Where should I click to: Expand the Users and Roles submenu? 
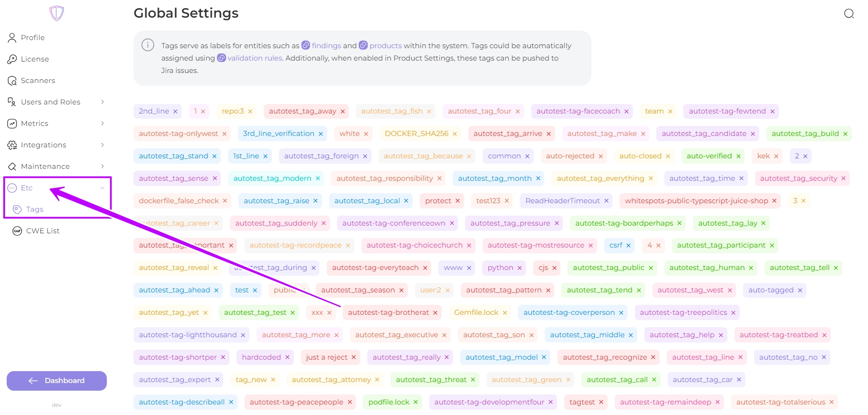pyautogui.click(x=102, y=102)
